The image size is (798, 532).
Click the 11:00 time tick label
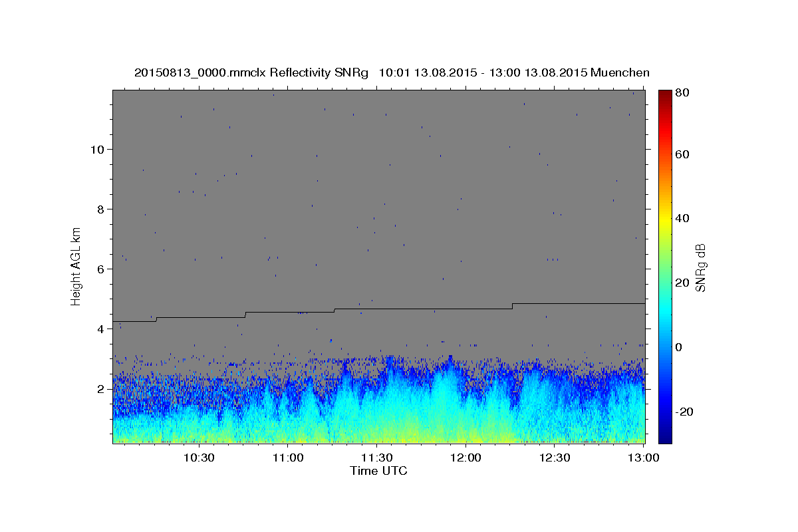[x=288, y=458]
